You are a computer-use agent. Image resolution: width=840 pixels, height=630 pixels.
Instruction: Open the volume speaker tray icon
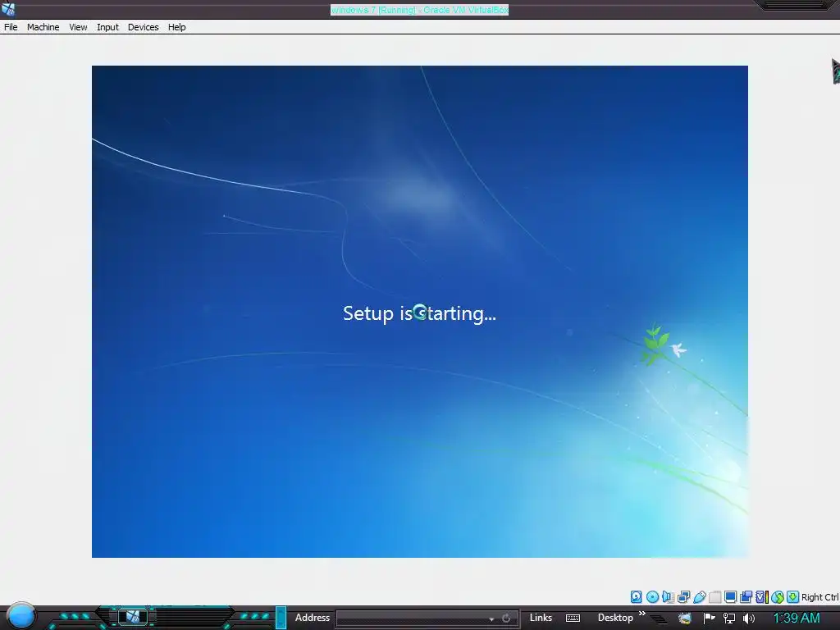click(748, 619)
